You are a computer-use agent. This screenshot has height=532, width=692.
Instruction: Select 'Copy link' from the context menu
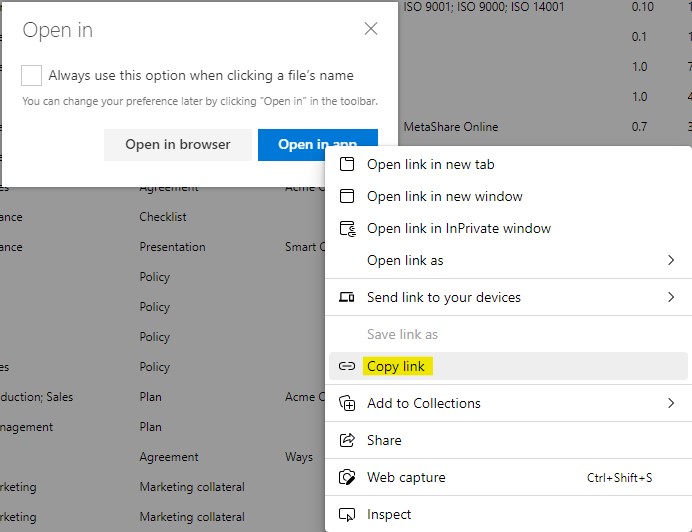(396, 366)
